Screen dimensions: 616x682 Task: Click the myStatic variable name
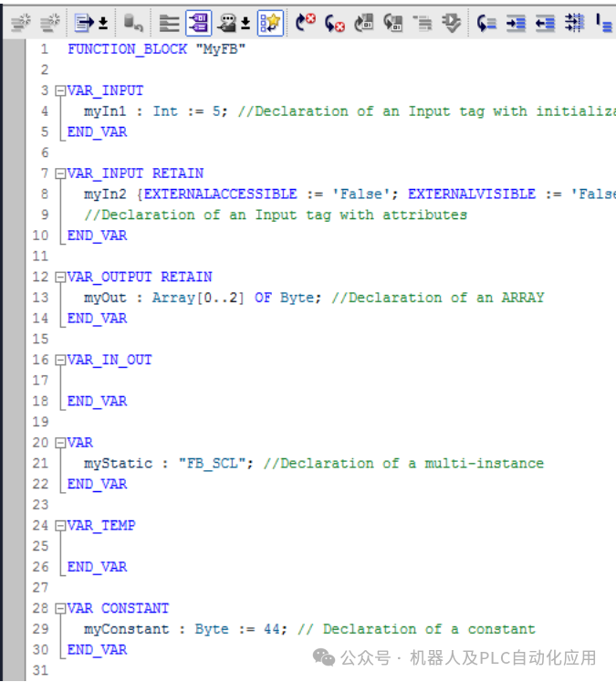pos(118,464)
